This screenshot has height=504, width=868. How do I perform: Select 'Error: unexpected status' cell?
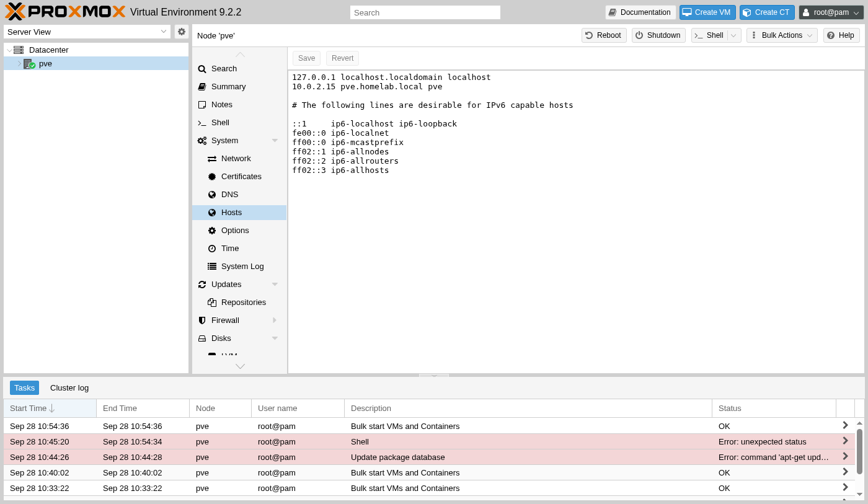[x=774, y=441]
